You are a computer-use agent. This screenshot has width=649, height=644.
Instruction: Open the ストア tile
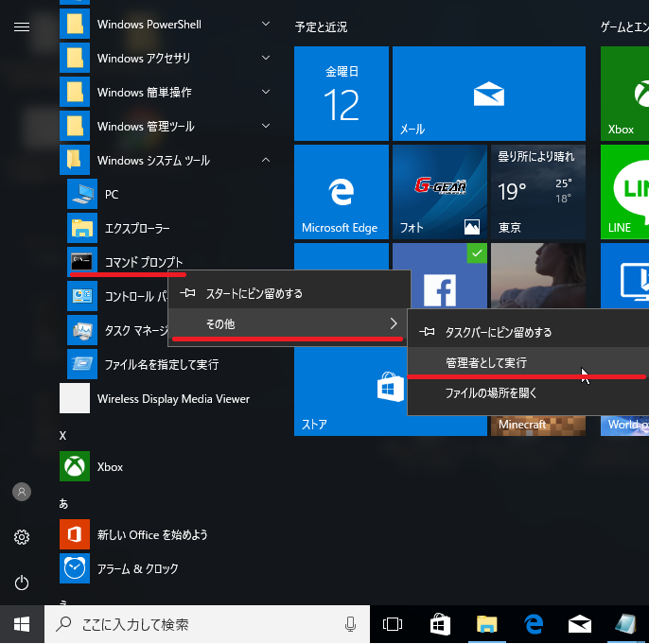tap(350, 391)
